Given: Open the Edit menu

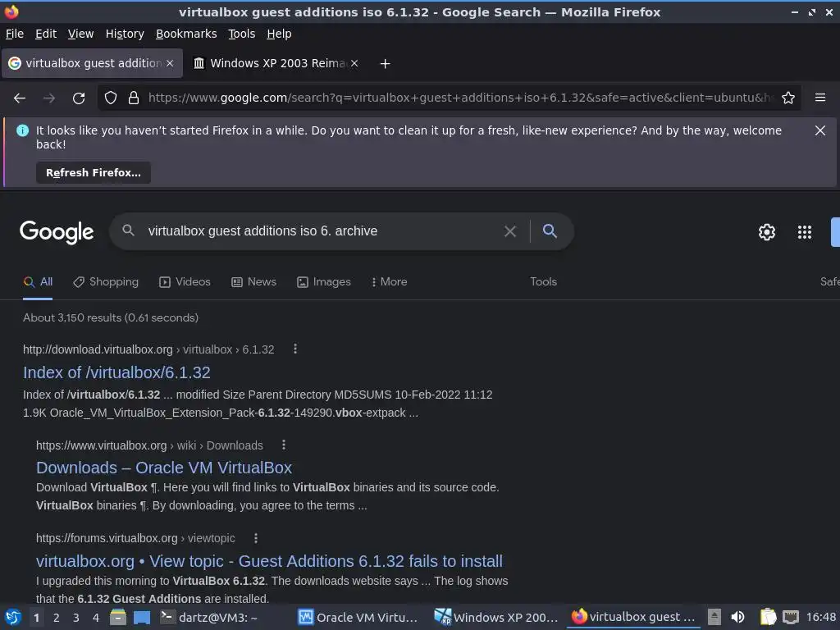Looking at the screenshot, I should (46, 34).
